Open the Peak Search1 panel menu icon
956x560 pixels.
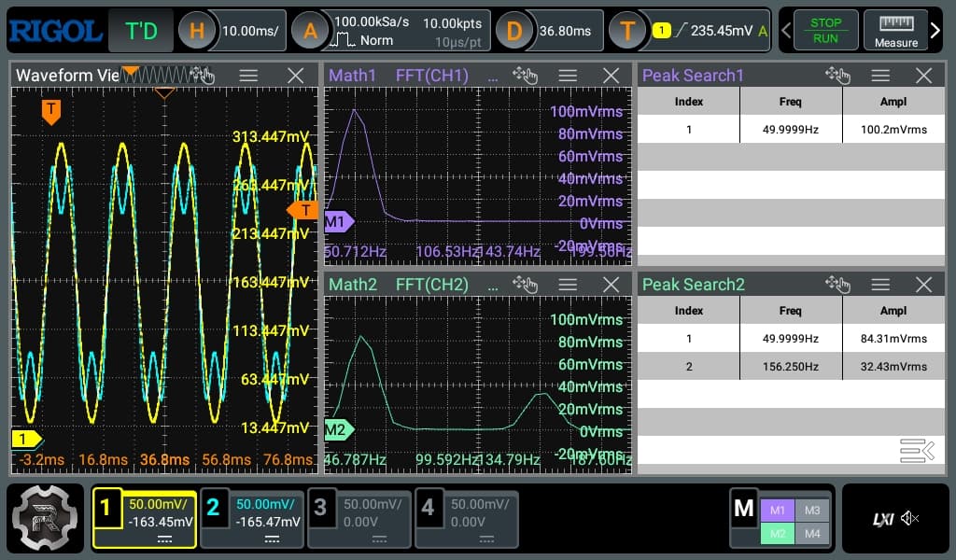pos(880,76)
